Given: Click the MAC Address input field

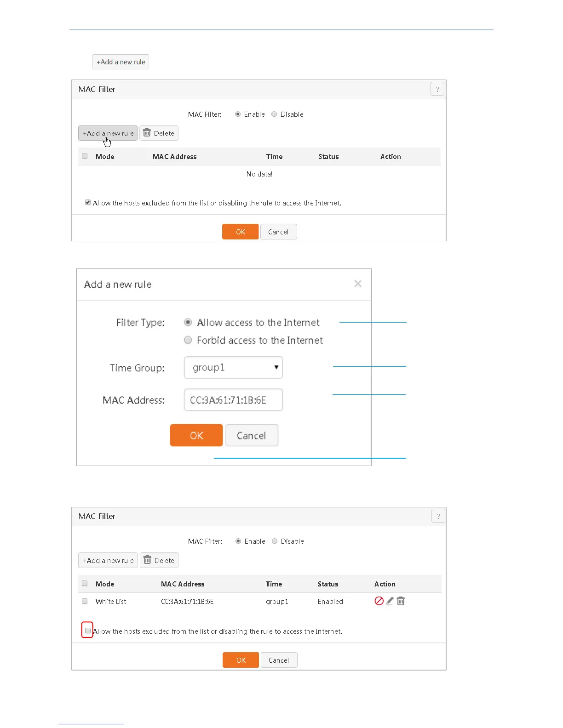Looking at the screenshot, I should coord(233,400).
